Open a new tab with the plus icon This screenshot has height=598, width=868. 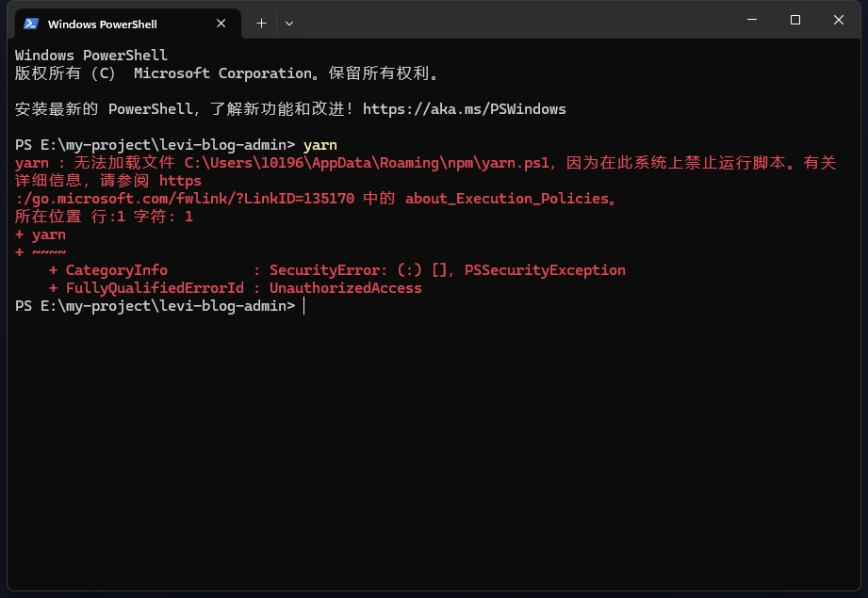click(261, 24)
